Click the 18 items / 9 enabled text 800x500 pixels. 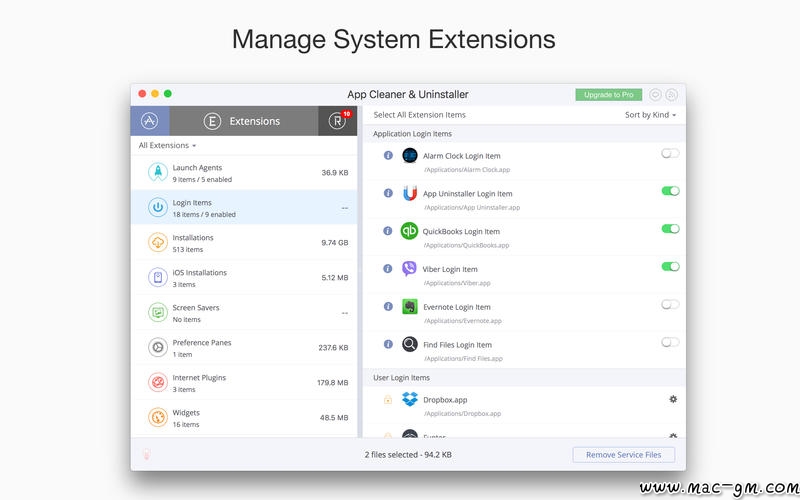[204, 215]
